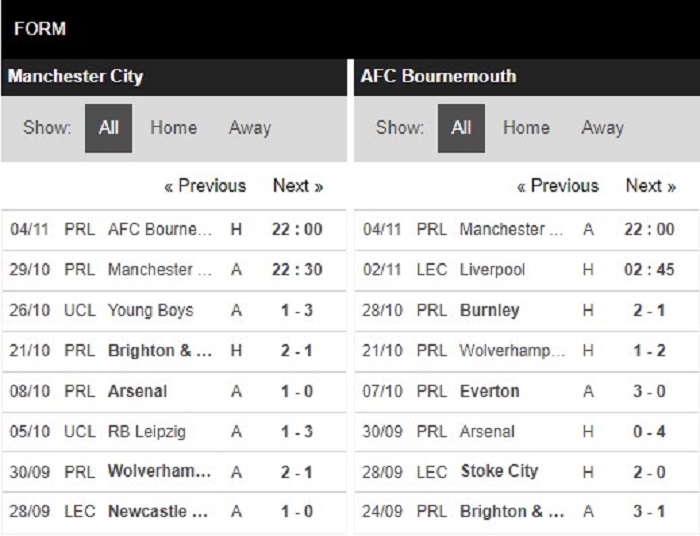Screen dimensions: 700x536
Task: Go to Previous Manchester City matches
Action: (x=205, y=186)
